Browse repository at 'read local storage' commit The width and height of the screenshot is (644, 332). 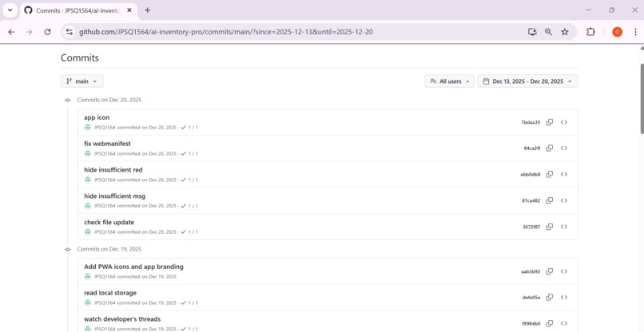click(564, 297)
